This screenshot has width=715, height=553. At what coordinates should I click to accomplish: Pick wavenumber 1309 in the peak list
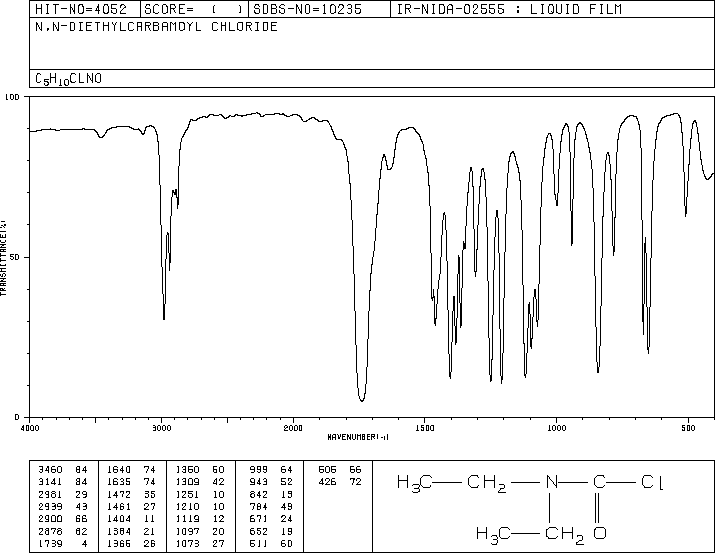187,481
